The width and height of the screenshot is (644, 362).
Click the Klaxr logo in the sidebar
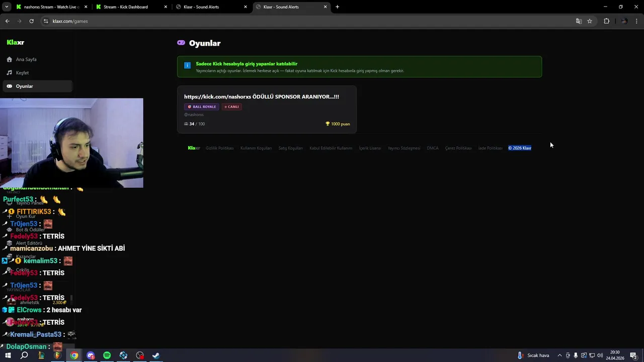[16, 43]
